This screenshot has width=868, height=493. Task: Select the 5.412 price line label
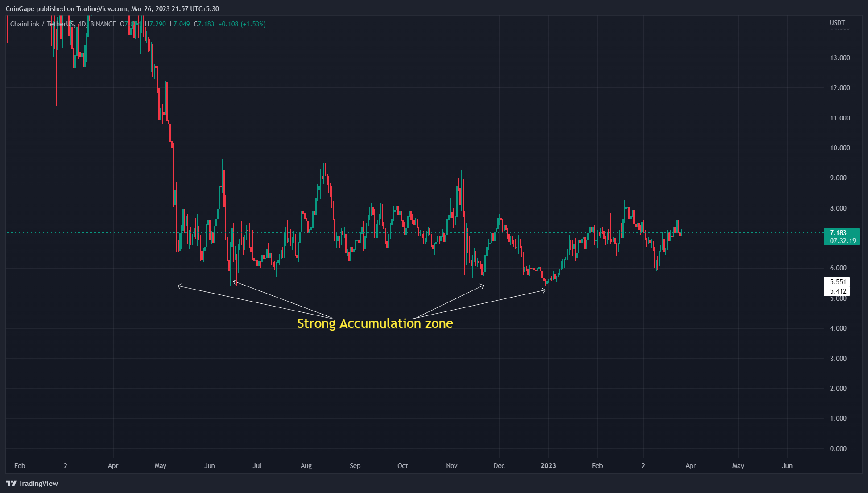tap(837, 291)
